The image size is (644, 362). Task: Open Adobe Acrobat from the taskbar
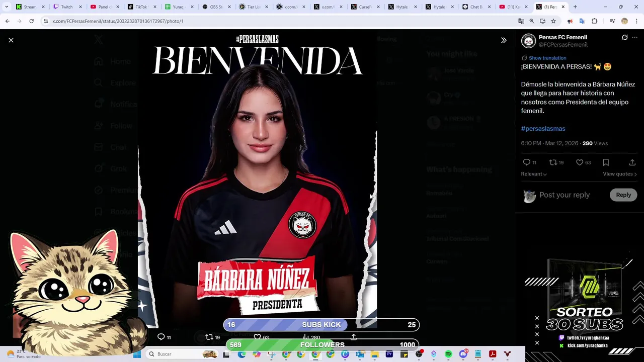(493, 354)
